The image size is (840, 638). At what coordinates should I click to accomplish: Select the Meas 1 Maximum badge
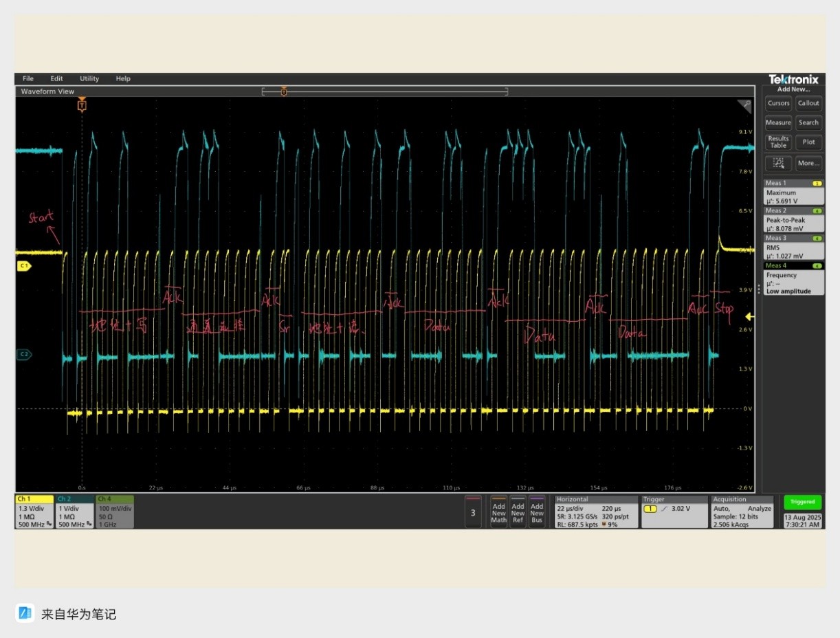tap(793, 192)
